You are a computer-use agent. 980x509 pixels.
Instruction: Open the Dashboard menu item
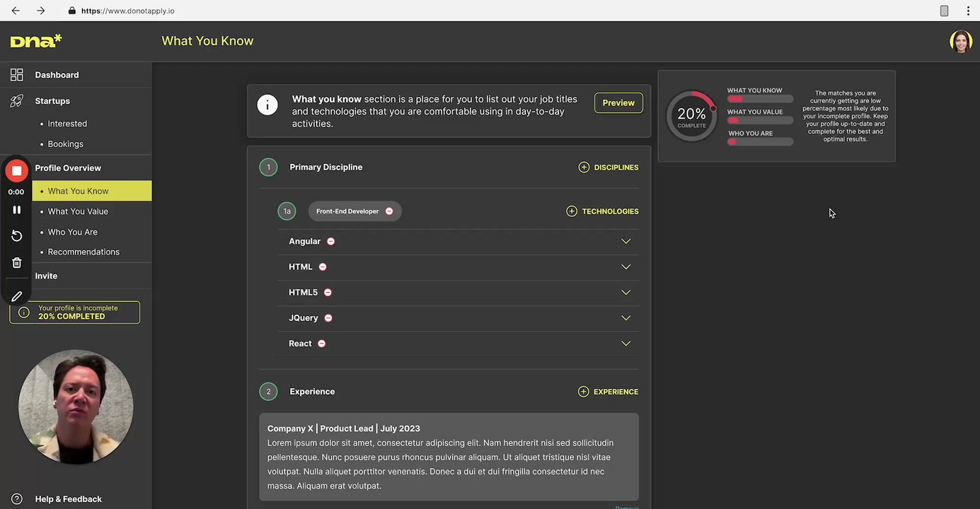click(x=57, y=75)
